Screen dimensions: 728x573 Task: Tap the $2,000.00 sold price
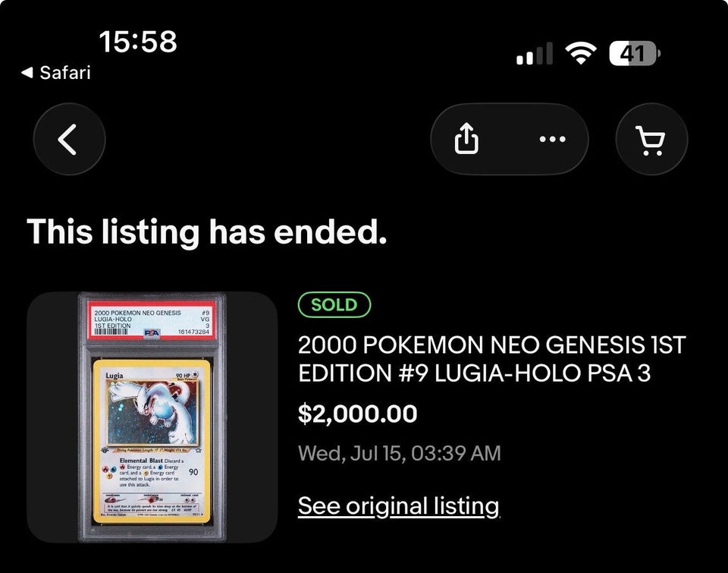point(357,413)
